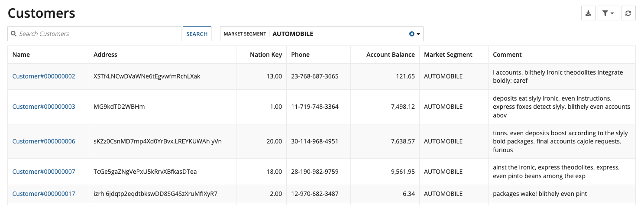Click account balance 7,638.57
The height and width of the screenshot is (205, 644).
(x=403, y=141)
